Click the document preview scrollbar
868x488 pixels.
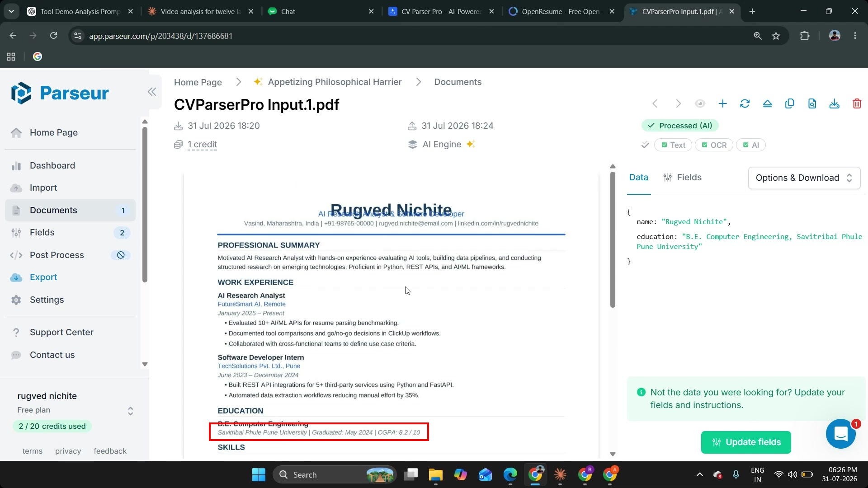pos(613,239)
